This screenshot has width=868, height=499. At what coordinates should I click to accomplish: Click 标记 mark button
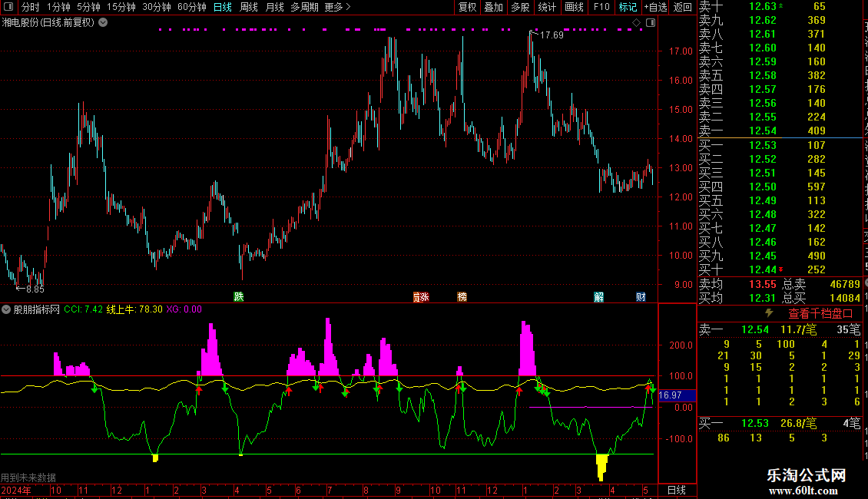coord(628,7)
